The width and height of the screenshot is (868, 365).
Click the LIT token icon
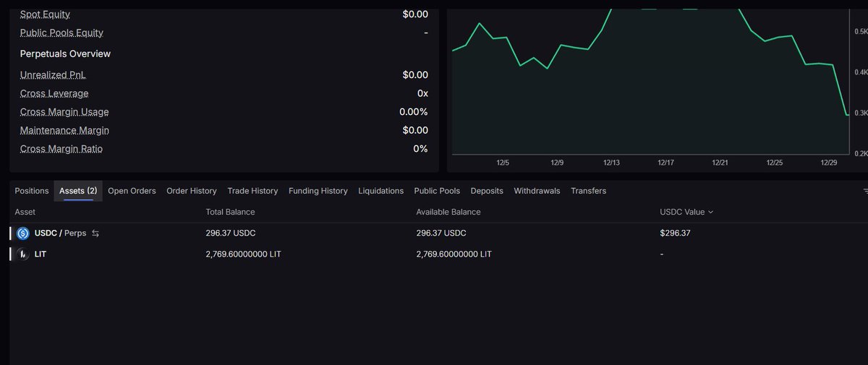23,254
